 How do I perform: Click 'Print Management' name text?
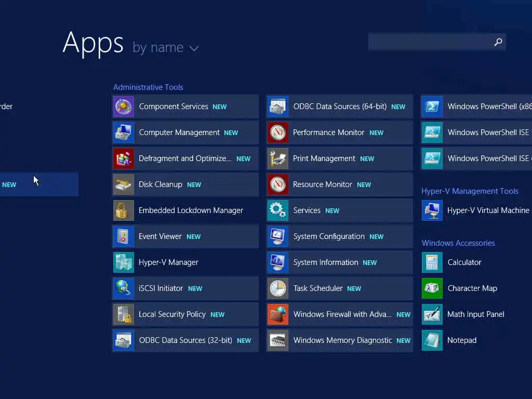[x=324, y=158]
